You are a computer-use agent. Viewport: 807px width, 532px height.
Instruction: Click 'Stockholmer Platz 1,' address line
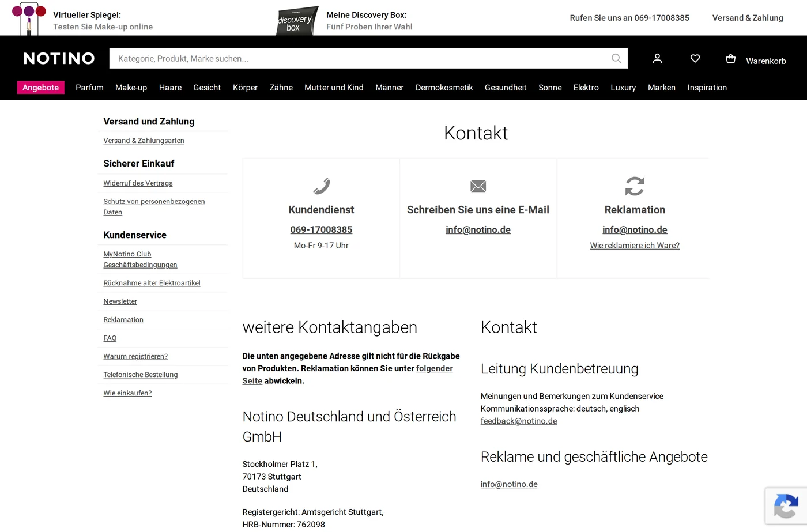pyautogui.click(x=280, y=464)
